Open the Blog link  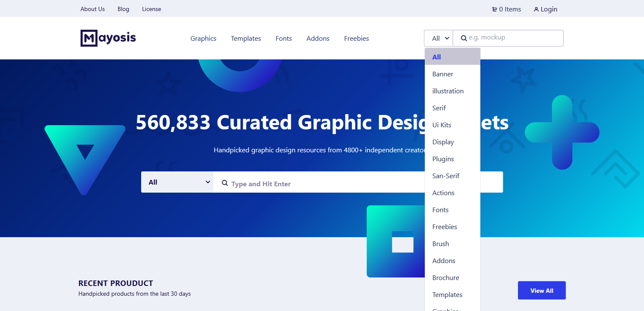point(123,9)
